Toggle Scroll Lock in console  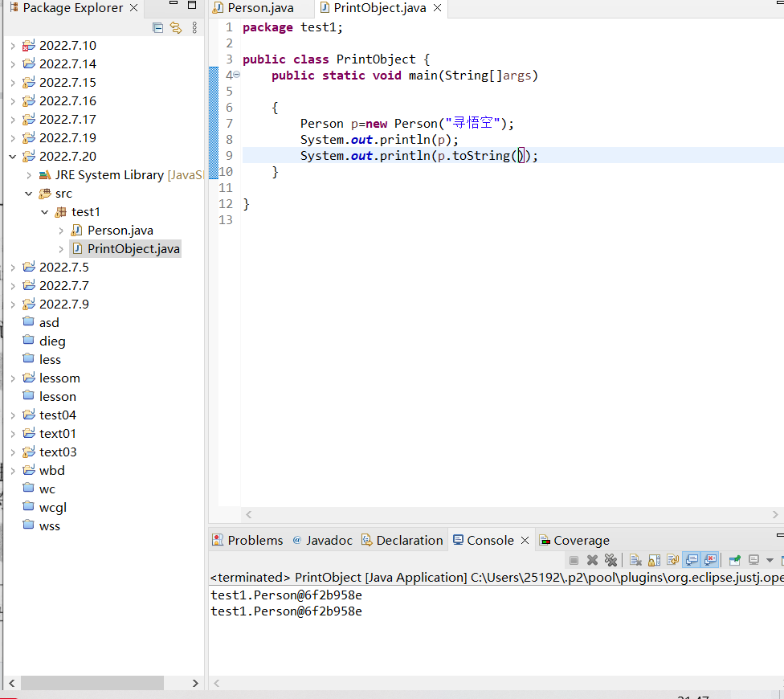click(x=654, y=561)
